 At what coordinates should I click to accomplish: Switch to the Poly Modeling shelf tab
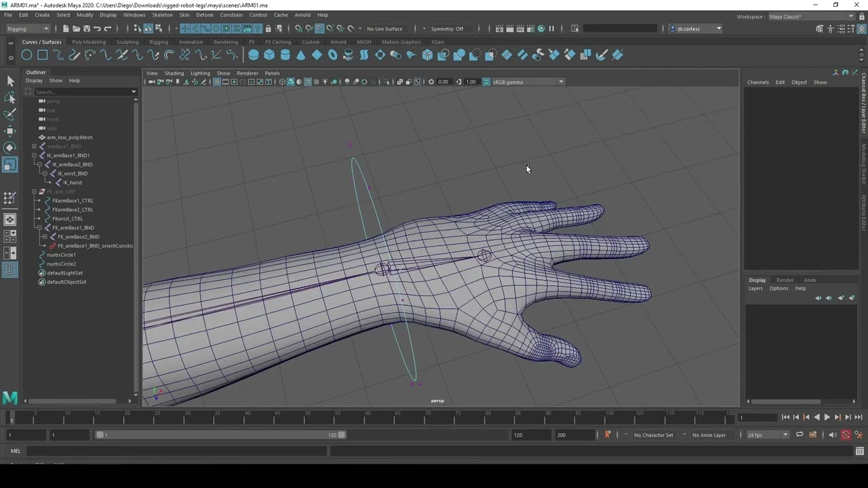89,42
